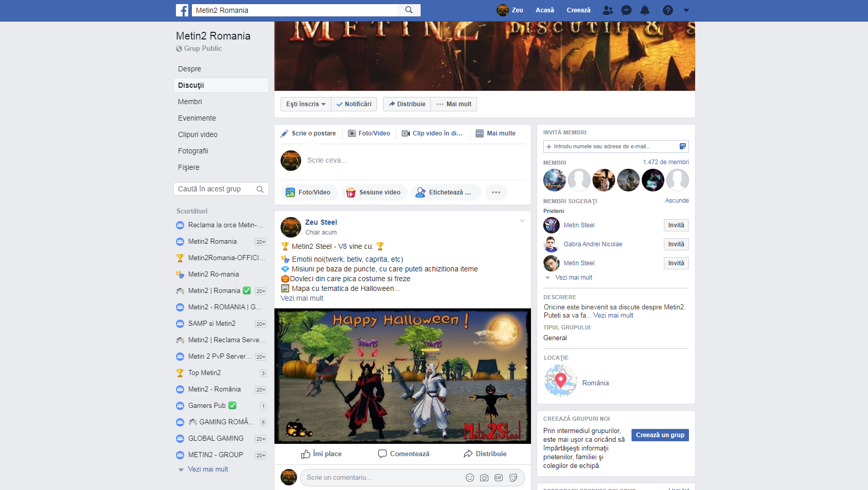Attach a photo with the camera icon
Viewport: 868px width, 490px height.
click(x=484, y=478)
